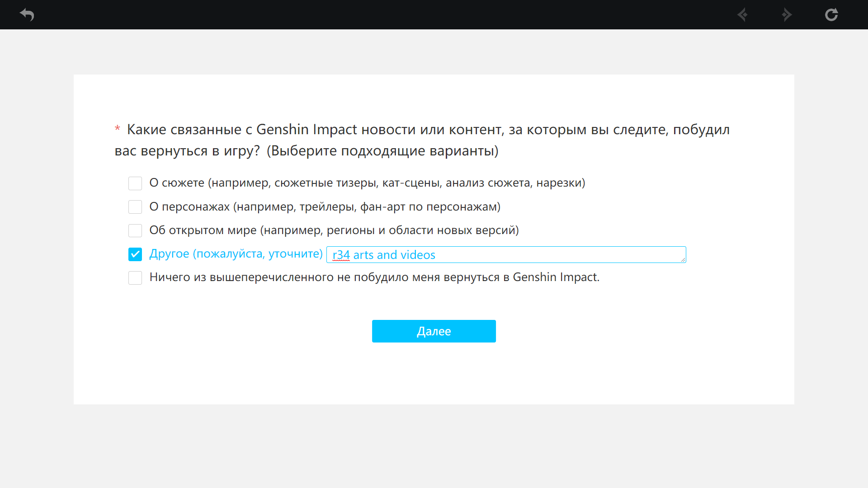Check the 'Ничего из вышеперечисленного' checkbox
This screenshot has height=488, width=868.
[x=135, y=278]
